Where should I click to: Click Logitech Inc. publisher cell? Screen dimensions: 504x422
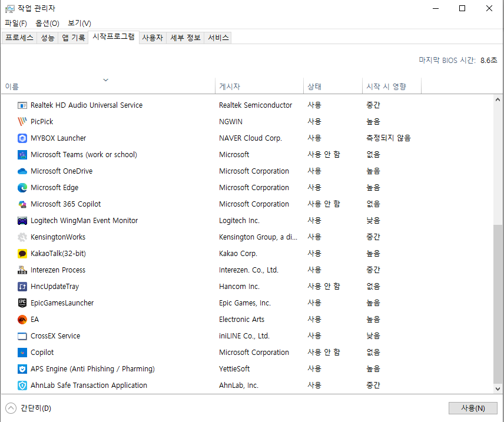pyautogui.click(x=239, y=221)
